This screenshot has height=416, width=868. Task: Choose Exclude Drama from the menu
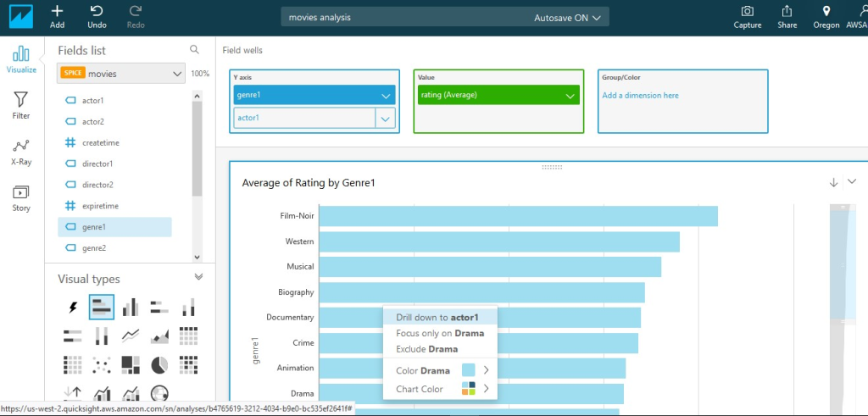point(440,349)
